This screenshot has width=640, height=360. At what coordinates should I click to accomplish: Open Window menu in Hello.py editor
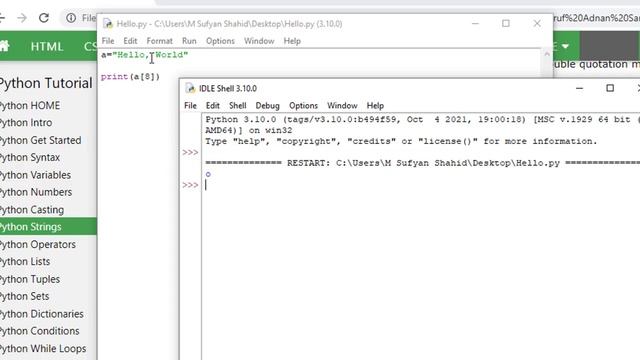[259, 41]
